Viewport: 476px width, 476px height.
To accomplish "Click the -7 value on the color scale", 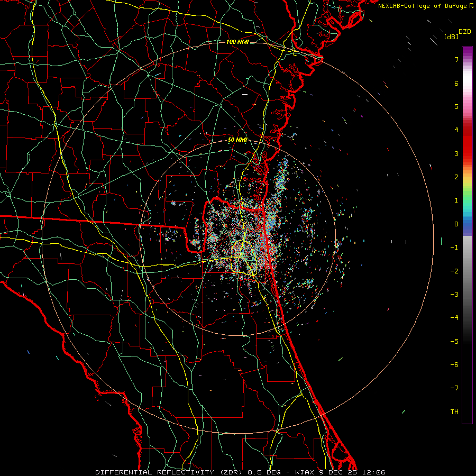I will (454, 388).
